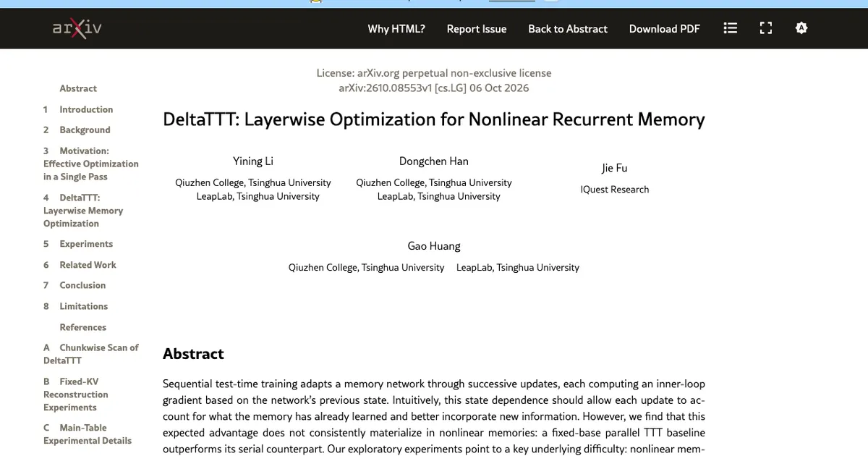
Task: Click the arXiv logo in header
Action: (77, 29)
